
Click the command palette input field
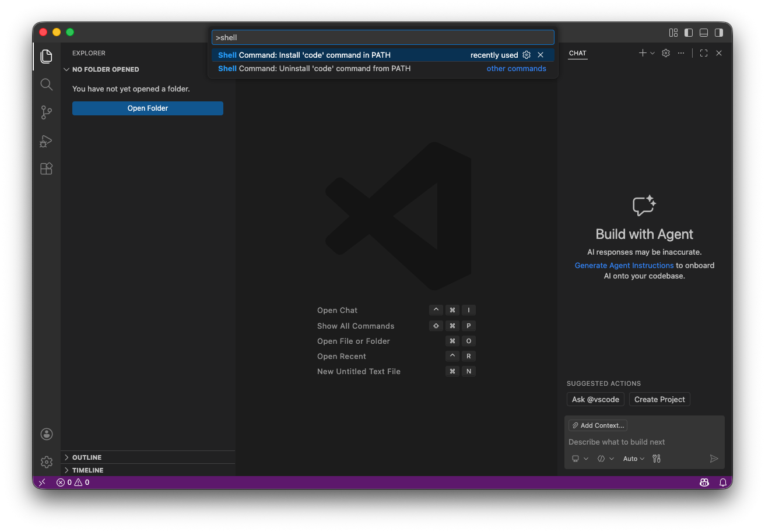383,37
